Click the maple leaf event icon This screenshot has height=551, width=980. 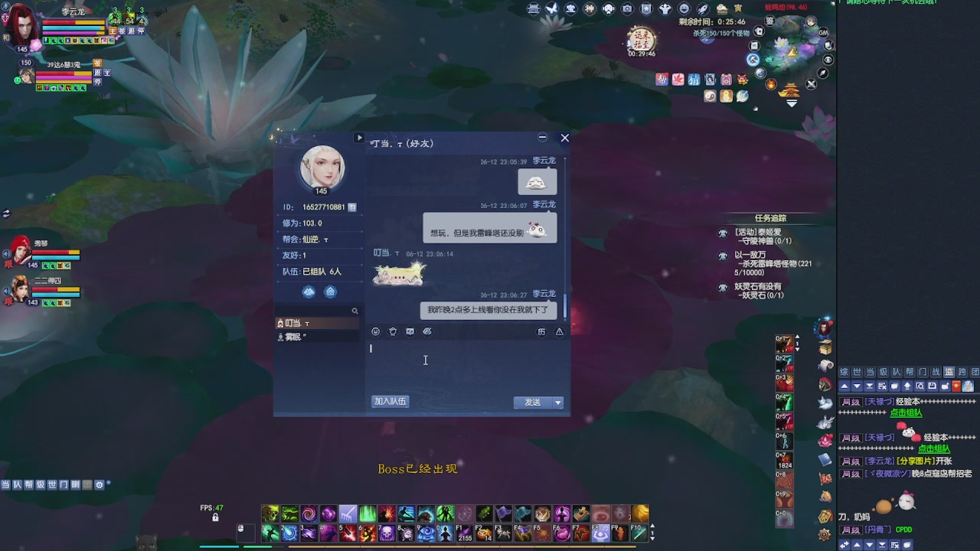[x=678, y=80]
